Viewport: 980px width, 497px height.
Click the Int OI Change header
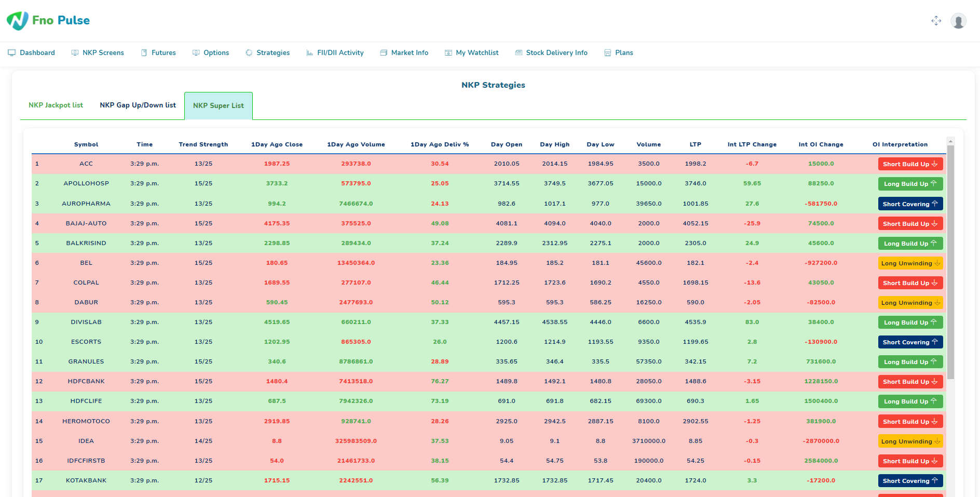[x=821, y=144]
